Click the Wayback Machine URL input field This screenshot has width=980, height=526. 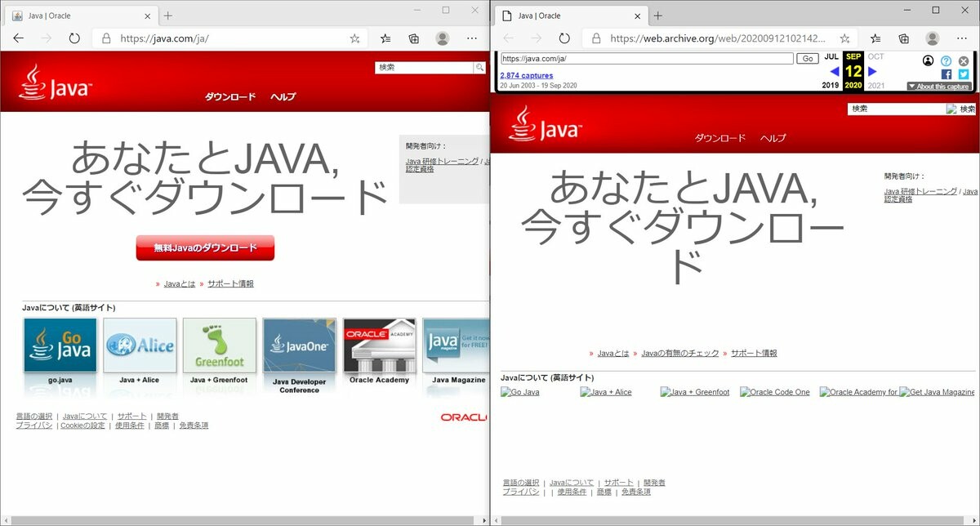pyautogui.click(x=646, y=59)
